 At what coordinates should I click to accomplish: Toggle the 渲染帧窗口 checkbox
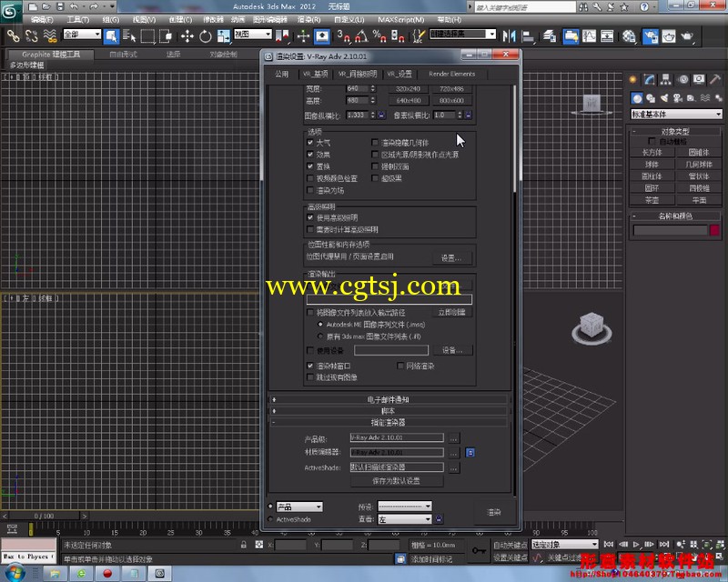[310, 366]
